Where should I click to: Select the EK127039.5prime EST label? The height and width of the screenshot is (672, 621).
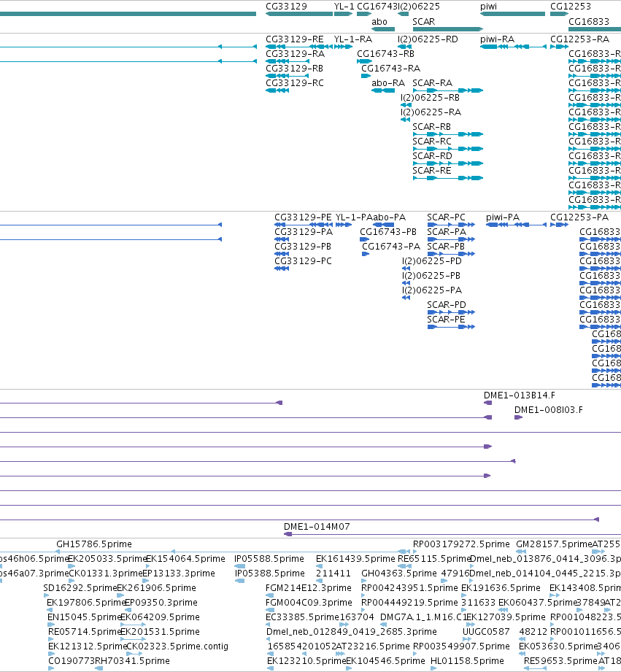coord(506,617)
